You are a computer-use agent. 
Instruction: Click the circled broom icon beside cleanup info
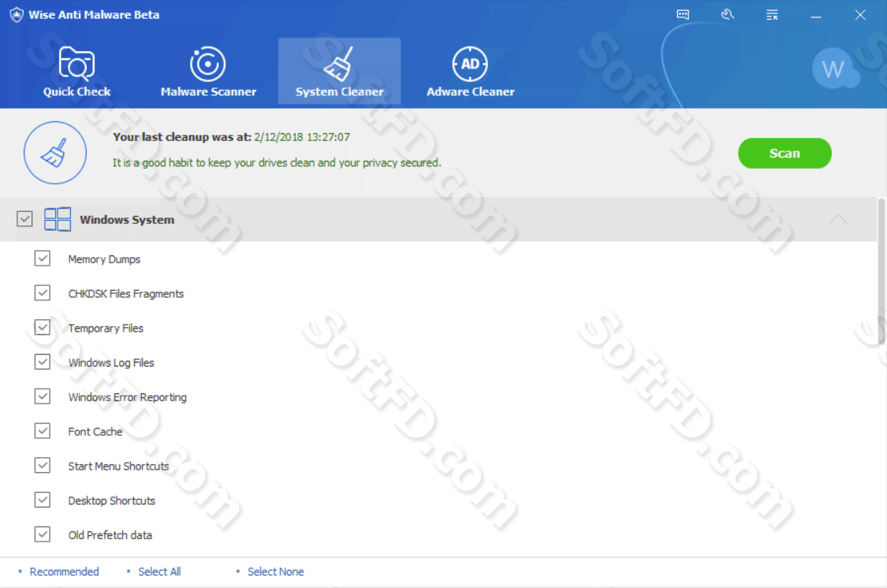point(55,153)
